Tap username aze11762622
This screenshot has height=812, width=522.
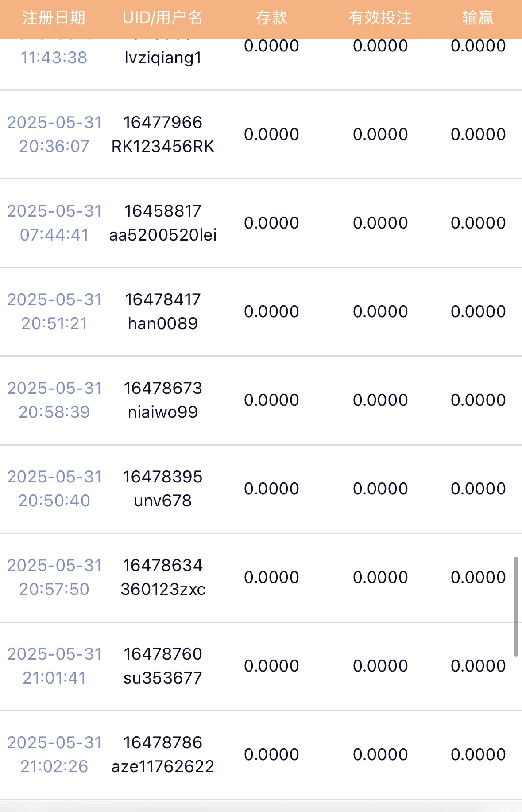(163, 766)
